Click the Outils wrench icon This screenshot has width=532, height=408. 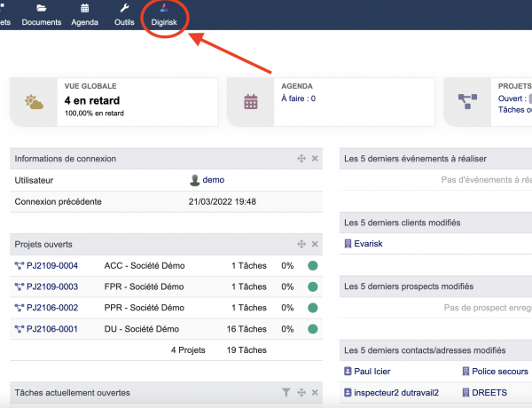click(124, 8)
